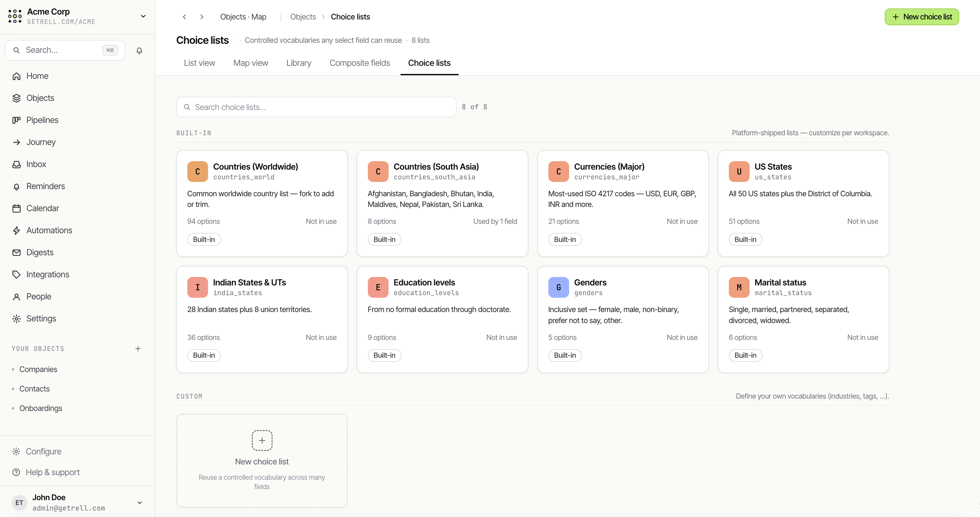Click the Integrations tag icon

pyautogui.click(x=16, y=275)
